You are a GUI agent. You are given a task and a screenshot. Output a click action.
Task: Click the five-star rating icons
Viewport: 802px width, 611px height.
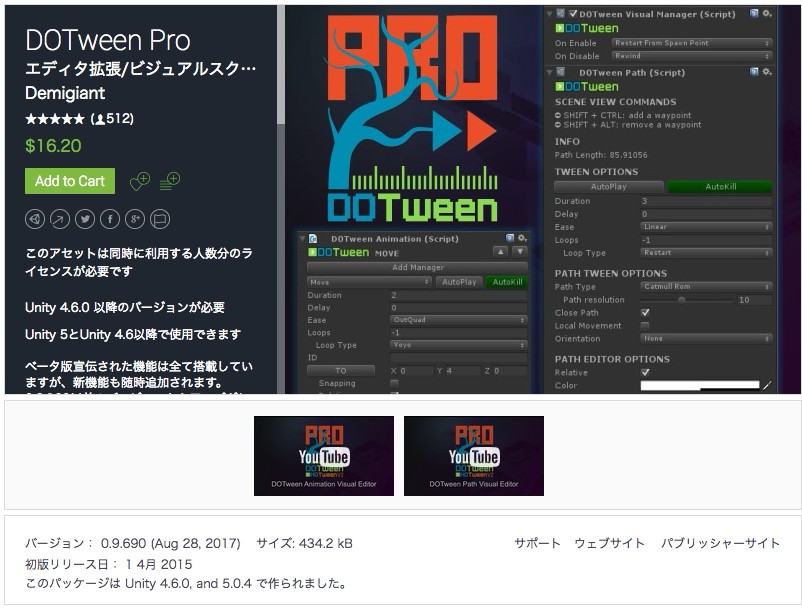pyautogui.click(x=55, y=119)
